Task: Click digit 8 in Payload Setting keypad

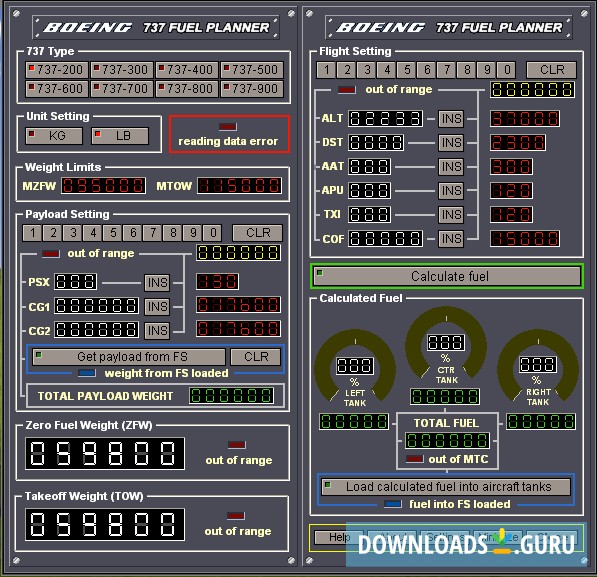Action: 173,233
